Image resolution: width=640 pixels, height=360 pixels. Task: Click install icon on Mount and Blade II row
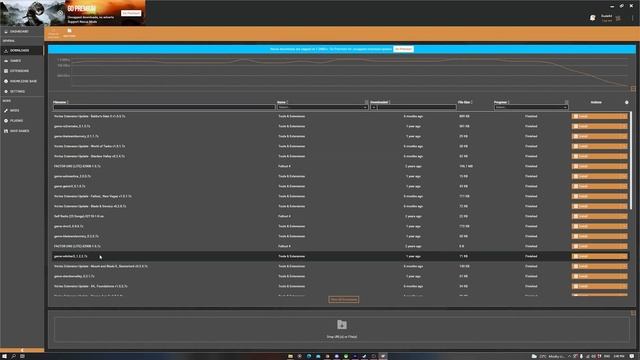point(576,266)
